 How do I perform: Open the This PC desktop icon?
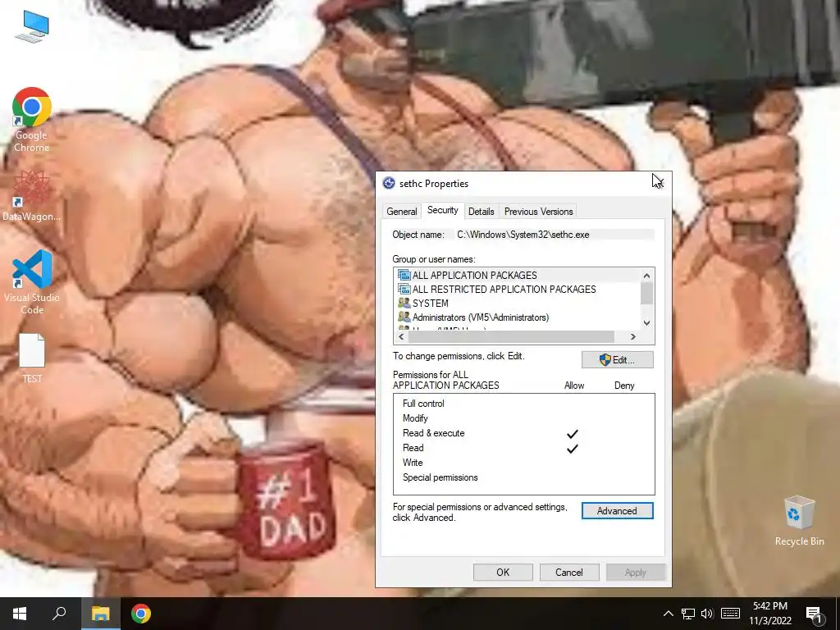pos(32,26)
